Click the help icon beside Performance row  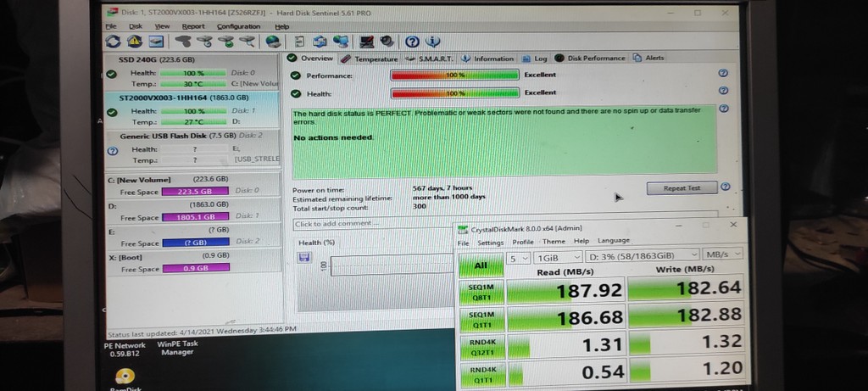[722, 73]
